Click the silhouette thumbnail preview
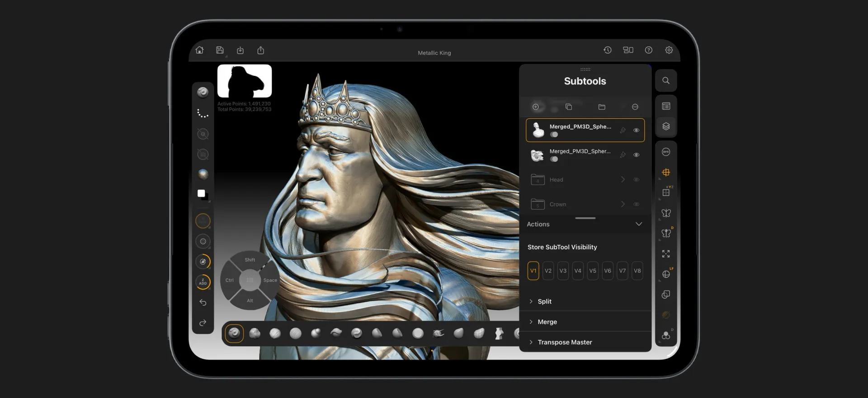The height and width of the screenshot is (398, 868). coord(245,81)
